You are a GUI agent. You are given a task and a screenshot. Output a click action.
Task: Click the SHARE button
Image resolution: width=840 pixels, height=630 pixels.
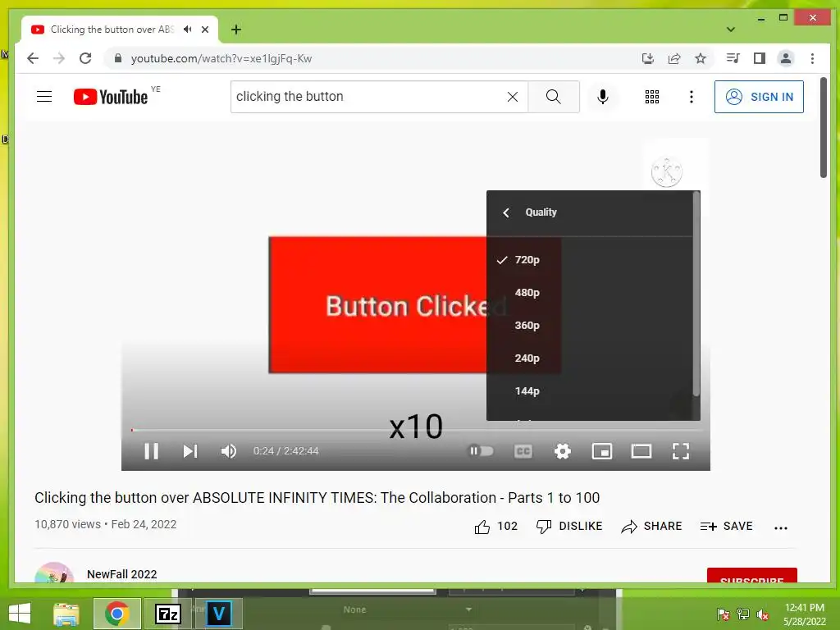pyautogui.click(x=651, y=527)
